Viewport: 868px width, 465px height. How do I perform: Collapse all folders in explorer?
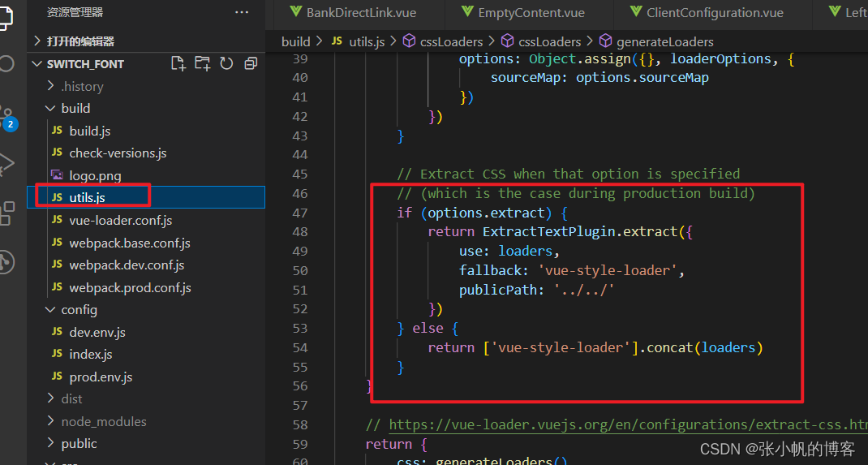click(x=251, y=63)
